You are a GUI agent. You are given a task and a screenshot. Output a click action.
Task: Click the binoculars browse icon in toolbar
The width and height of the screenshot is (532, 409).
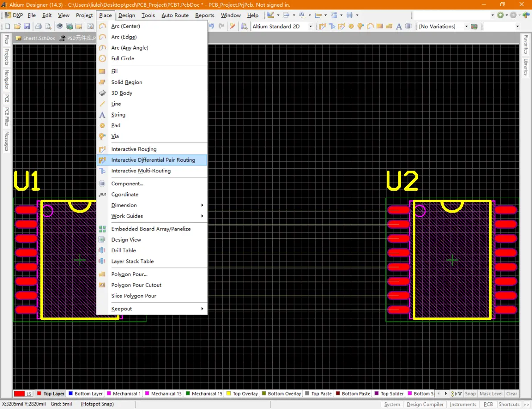(x=244, y=26)
